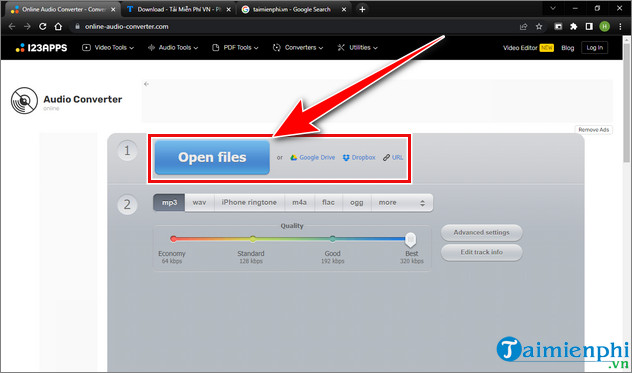Open the Video Editor link

pos(528,48)
